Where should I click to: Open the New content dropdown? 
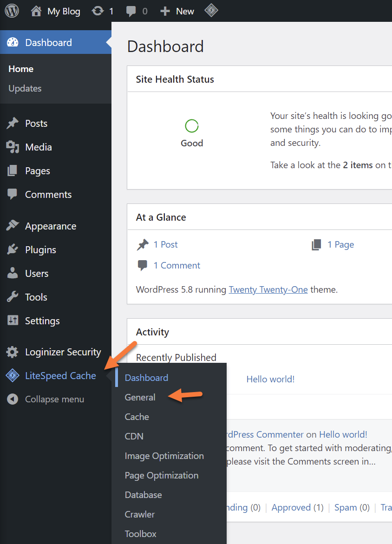point(177,11)
